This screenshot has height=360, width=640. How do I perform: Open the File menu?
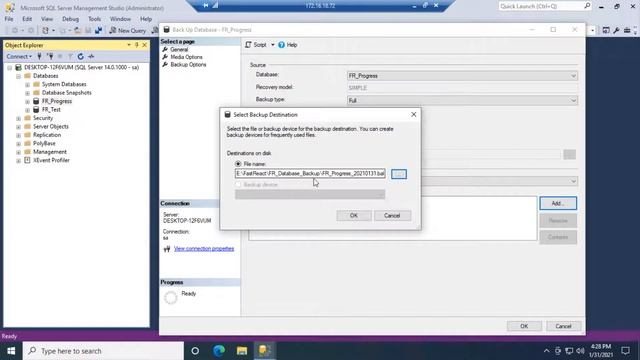coord(9,19)
